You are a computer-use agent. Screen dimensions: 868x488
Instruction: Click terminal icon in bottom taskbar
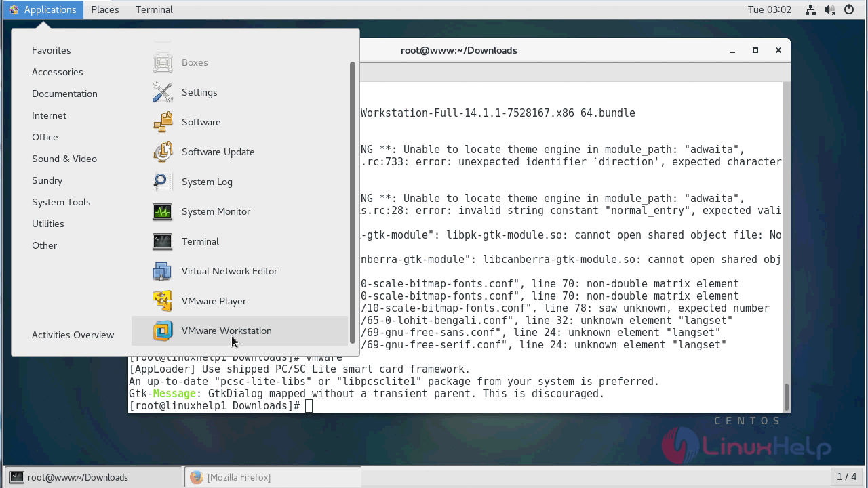(x=17, y=477)
